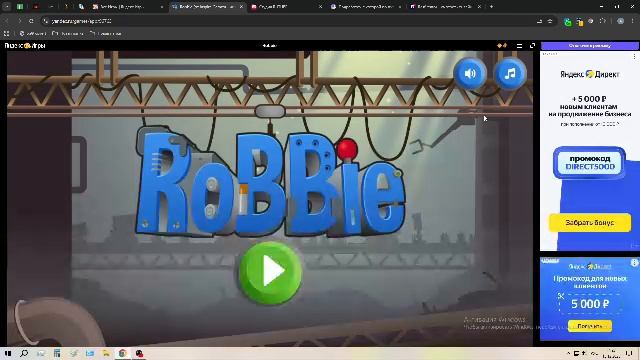
Task: Click the purple disable ads button
Action: 589,45
